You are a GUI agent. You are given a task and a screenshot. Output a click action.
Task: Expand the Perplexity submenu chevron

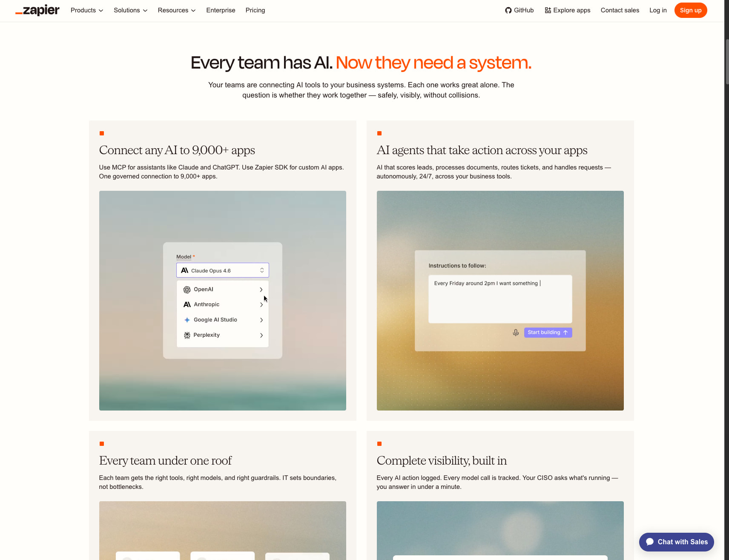coord(261,335)
